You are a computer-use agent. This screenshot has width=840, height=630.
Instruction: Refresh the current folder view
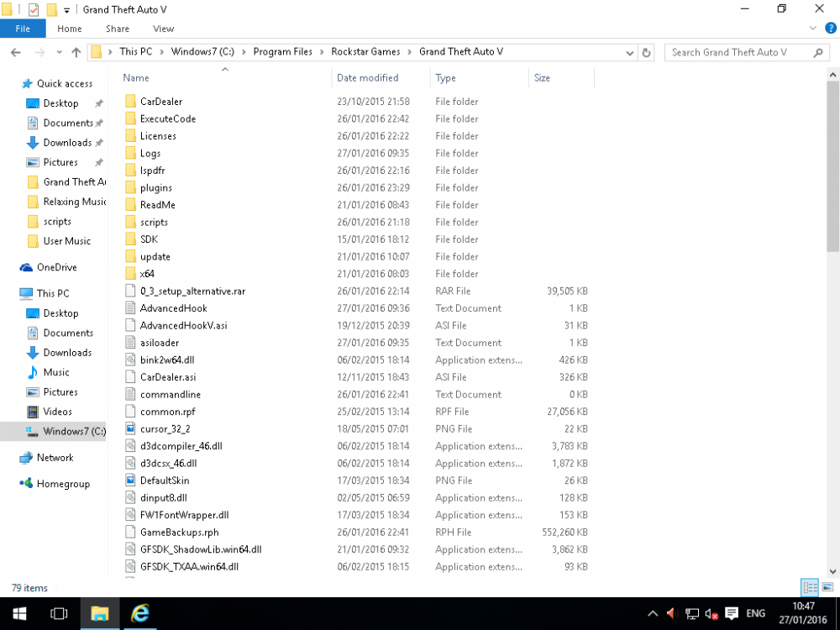point(646,52)
